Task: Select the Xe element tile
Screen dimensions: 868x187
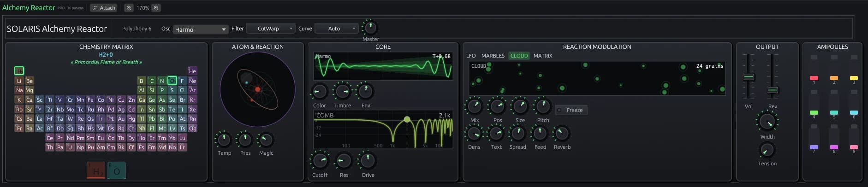Action: tap(192, 109)
